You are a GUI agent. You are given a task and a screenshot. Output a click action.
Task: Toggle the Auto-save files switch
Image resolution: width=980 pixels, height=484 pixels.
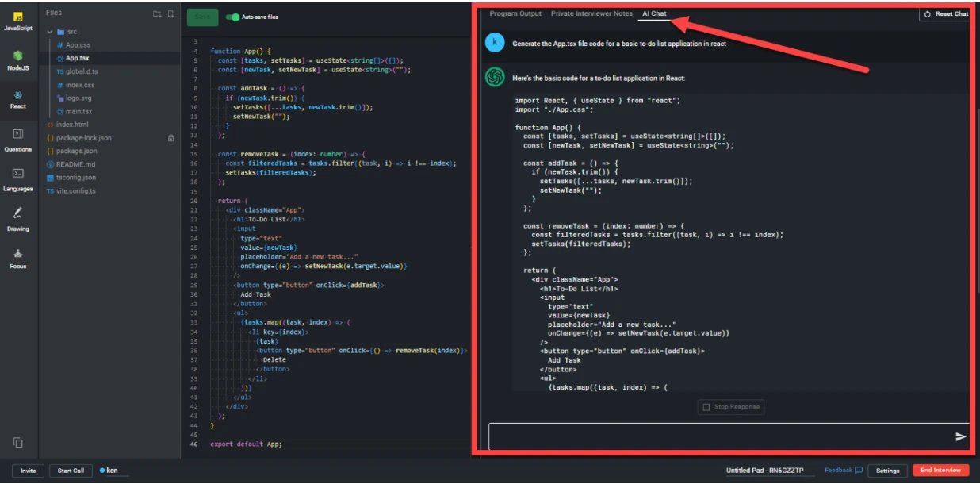tap(232, 17)
